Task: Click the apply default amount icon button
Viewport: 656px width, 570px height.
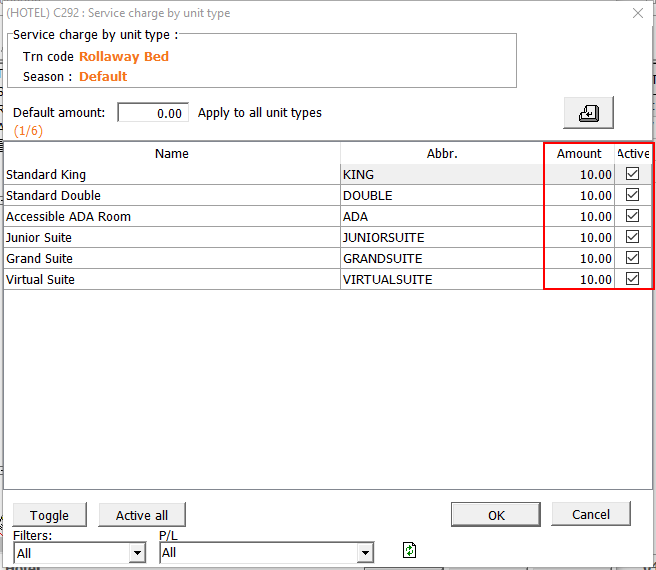Action: (x=588, y=114)
